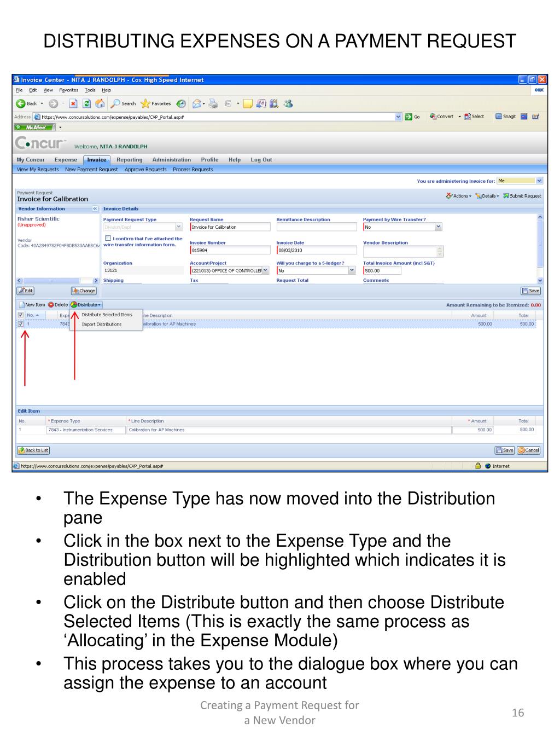Screen dimensions: 560x747
Task: Click Approve Requests link
Action: pos(145,170)
